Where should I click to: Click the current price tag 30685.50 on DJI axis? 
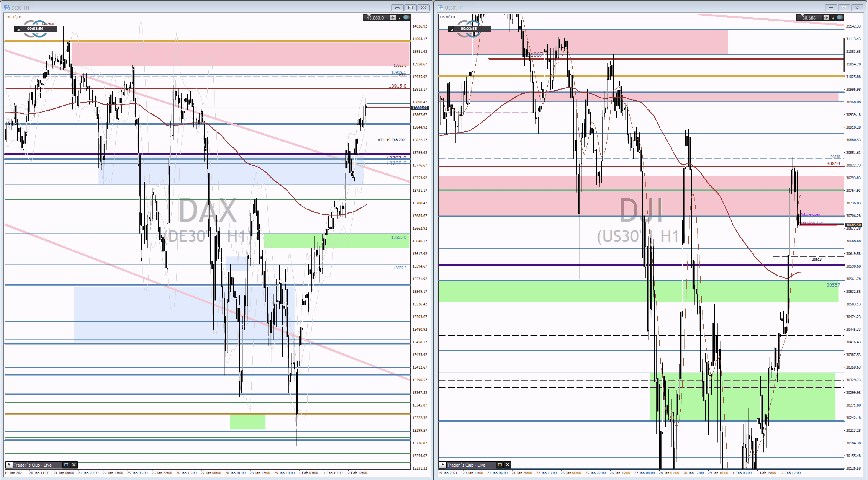[853, 225]
